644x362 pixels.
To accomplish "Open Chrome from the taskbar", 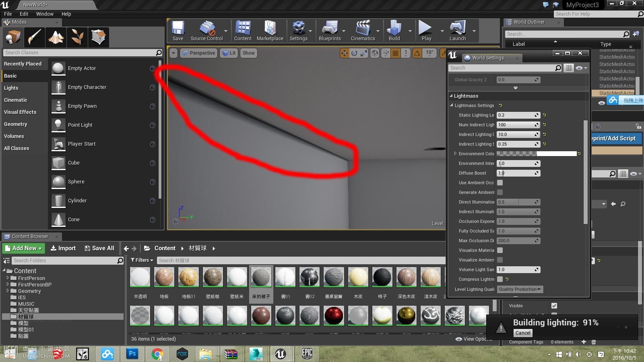I will click(x=157, y=354).
